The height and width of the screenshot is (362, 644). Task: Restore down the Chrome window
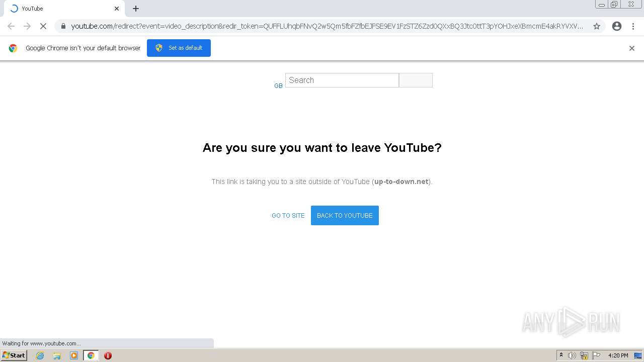(614, 5)
